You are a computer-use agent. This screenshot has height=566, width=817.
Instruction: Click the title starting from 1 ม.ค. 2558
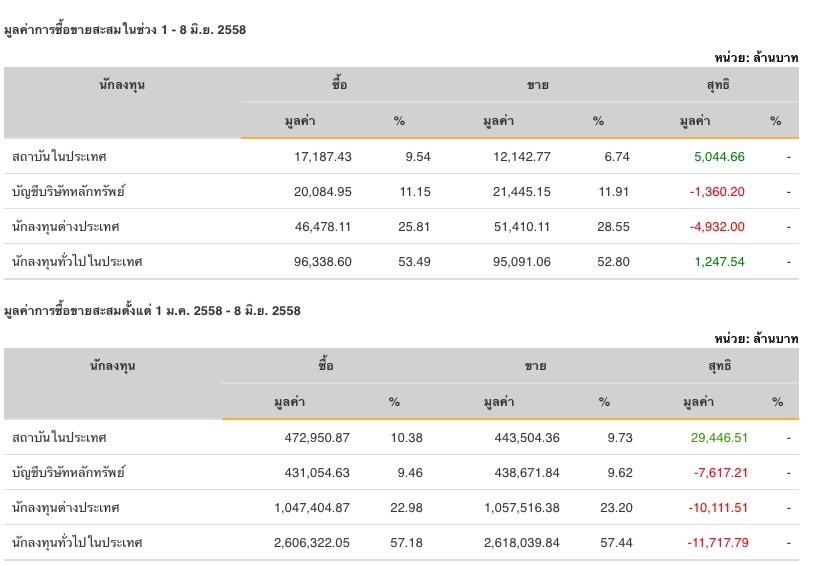(152, 311)
